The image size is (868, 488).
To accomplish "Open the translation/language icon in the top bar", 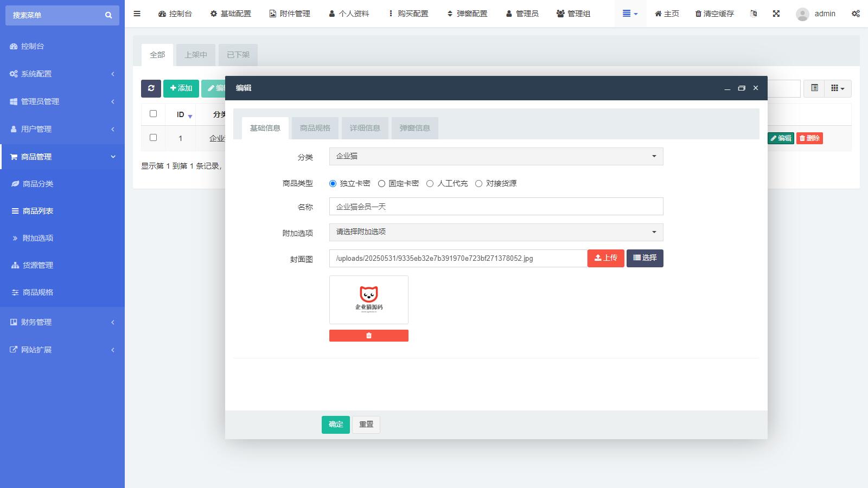I will 754,14.
